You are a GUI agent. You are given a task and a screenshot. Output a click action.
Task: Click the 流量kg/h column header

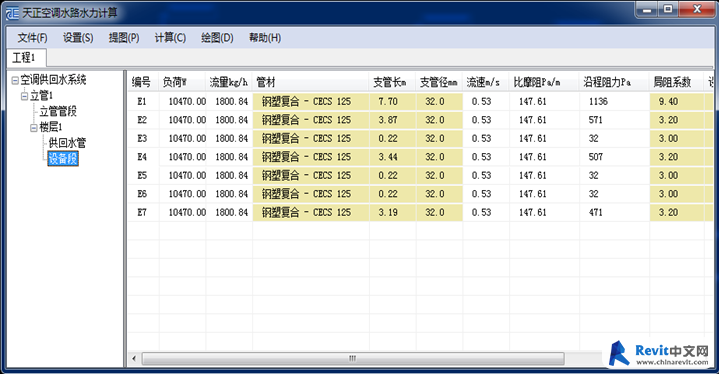click(x=229, y=82)
